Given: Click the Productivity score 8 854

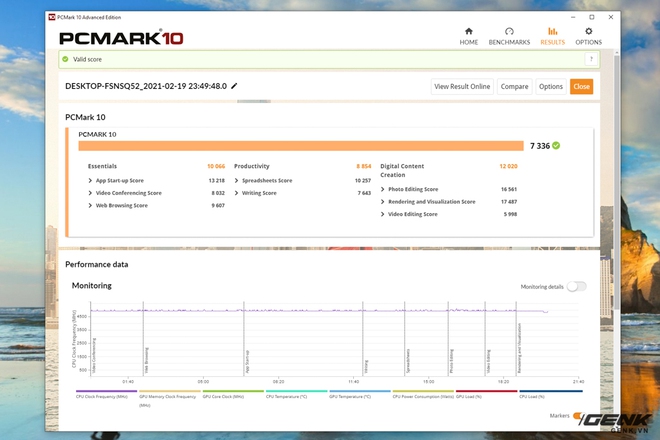Looking at the screenshot, I should pyautogui.click(x=364, y=166).
